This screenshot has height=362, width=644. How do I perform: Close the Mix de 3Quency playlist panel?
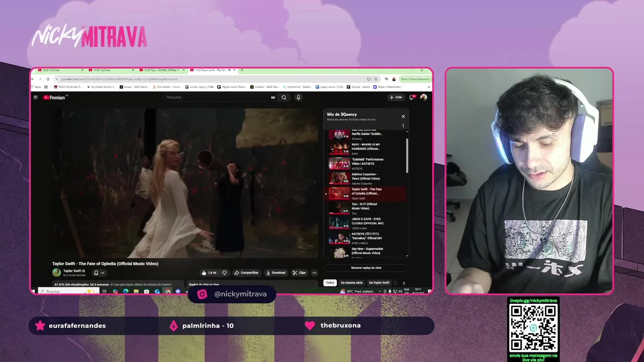click(x=403, y=116)
